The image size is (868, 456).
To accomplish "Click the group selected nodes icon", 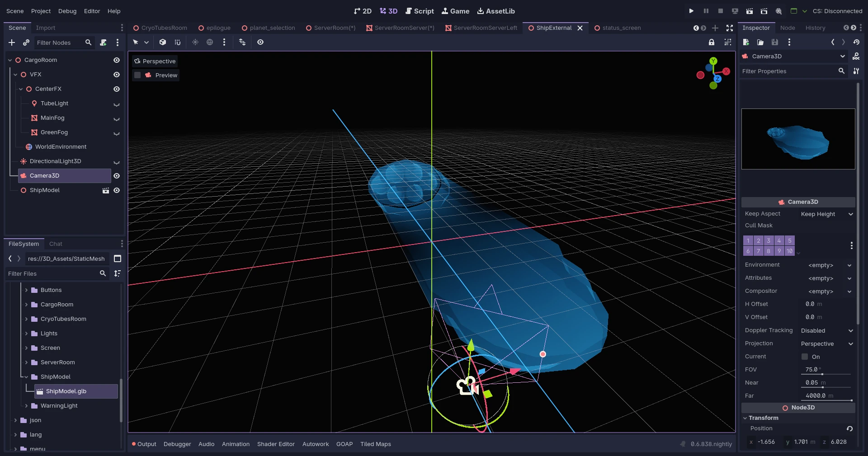I will (x=728, y=42).
